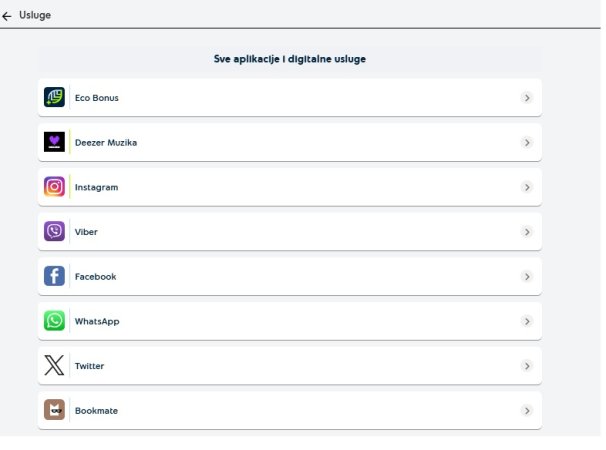This screenshot has height=450, width=606.
Task: Expand Deezer Muzika using its chevron
Action: click(526, 142)
